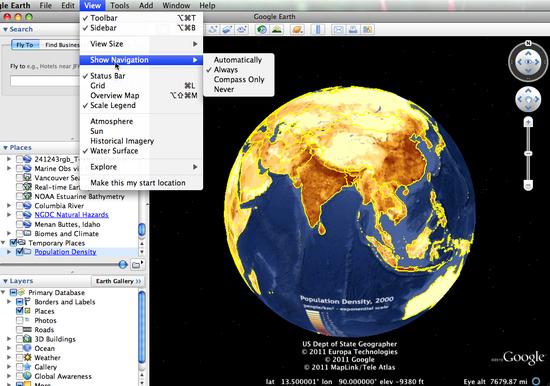
Task: Click the Weather sun icon in Layers
Action: click(27, 357)
